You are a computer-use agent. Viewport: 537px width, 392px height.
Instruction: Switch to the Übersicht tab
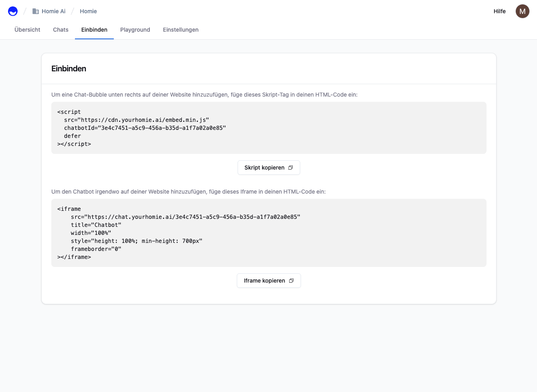click(x=27, y=30)
